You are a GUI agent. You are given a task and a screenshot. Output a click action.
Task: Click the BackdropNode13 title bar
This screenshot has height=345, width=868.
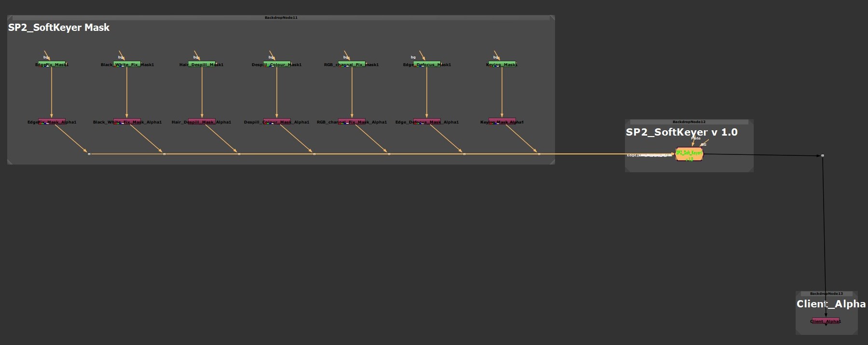pos(826,293)
